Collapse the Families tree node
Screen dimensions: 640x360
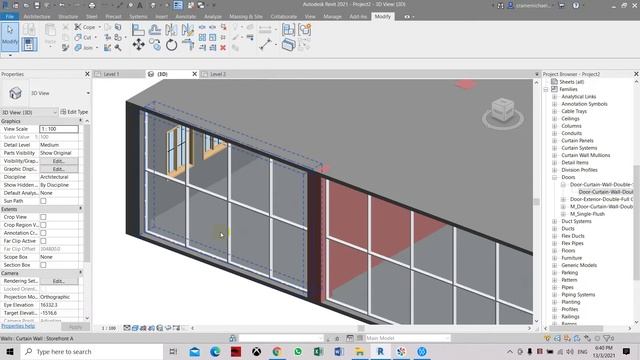pos(546,89)
